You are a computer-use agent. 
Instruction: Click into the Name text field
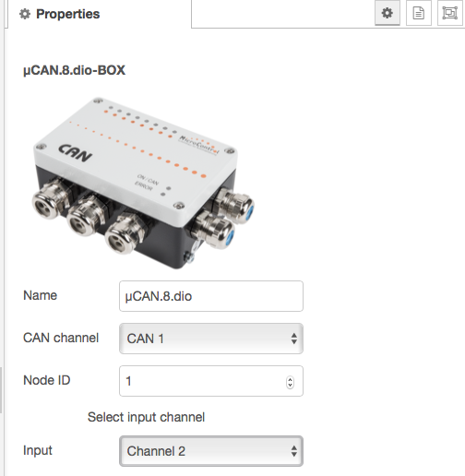point(211,296)
